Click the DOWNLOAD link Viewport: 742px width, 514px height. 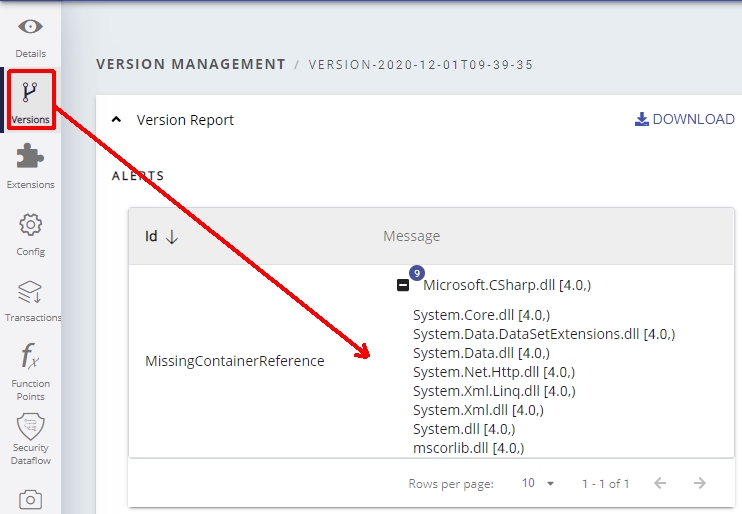[x=685, y=119]
